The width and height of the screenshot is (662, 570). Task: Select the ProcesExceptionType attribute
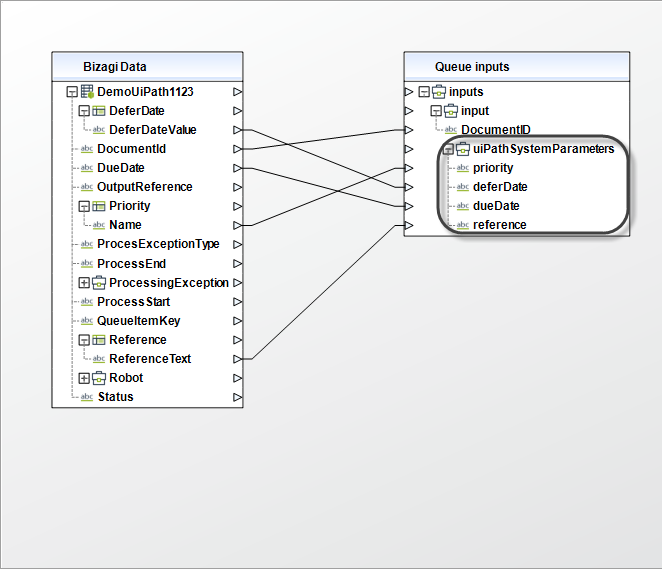[158, 244]
